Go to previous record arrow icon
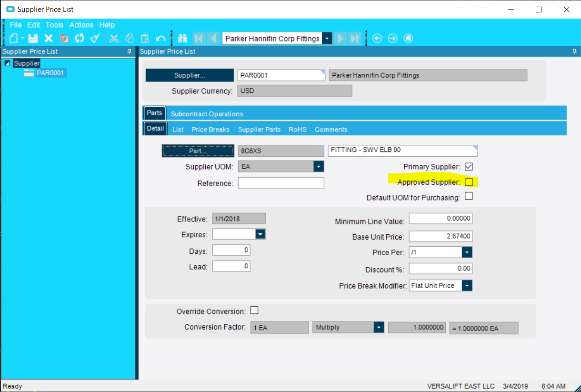The image size is (581, 392). click(213, 39)
